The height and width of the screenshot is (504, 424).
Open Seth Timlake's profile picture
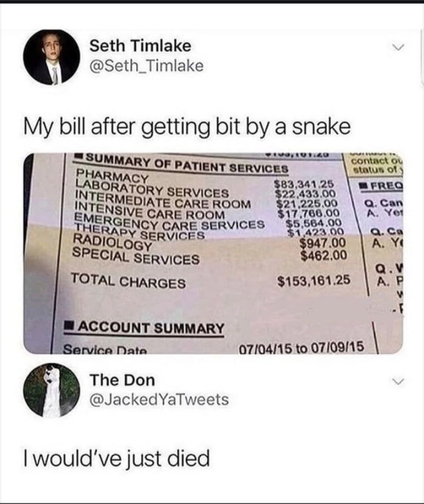pos(51,57)
